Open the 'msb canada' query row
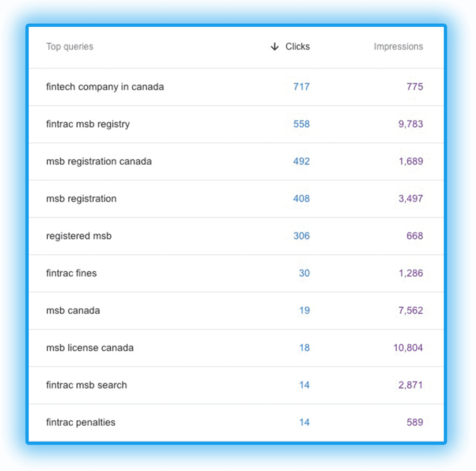Screen dimensions: 476x471 (73, 310)
